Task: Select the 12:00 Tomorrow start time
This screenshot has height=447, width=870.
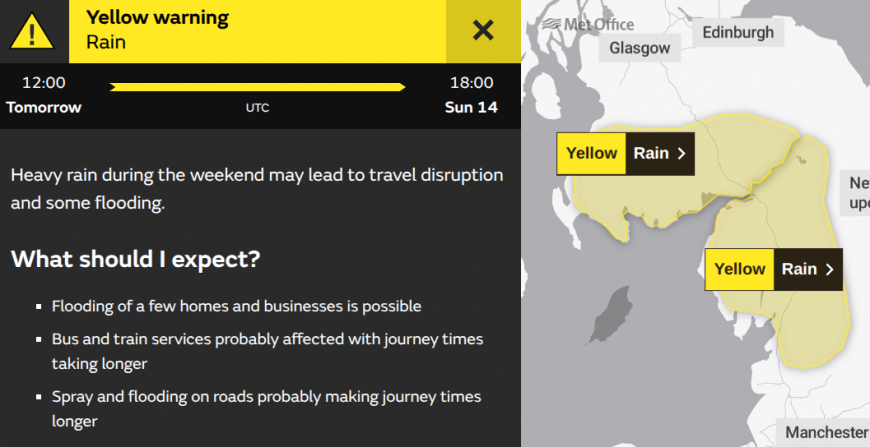Action: tap(44, 95)
